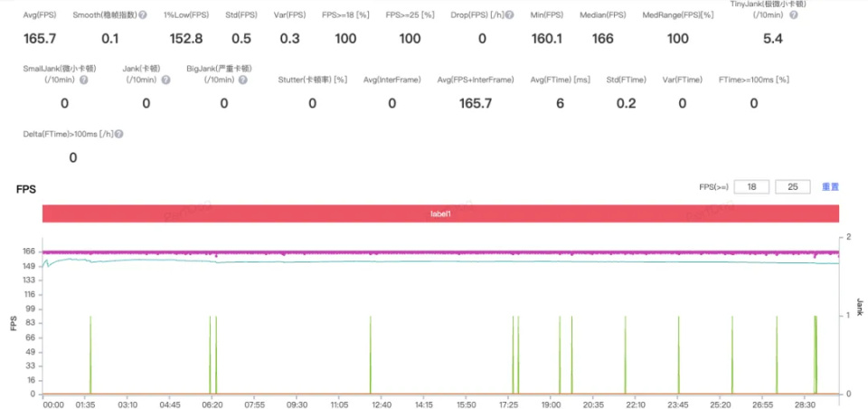Click the Avg(FPS+InterFrame) value 165.7
Image resolution: width=868 pixels, height=409 pixels.
(476, 104)
